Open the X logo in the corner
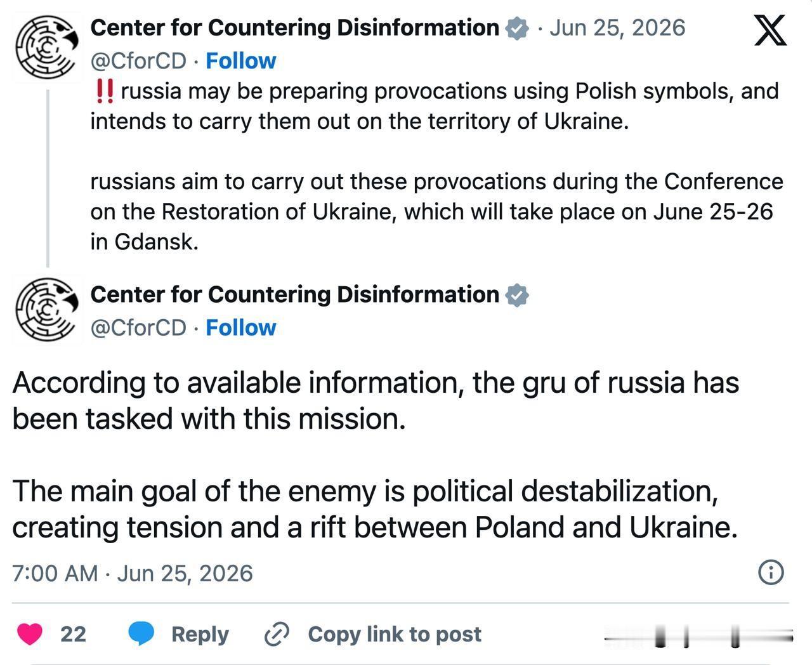812x665 pixels. click(x=770, y=31)
